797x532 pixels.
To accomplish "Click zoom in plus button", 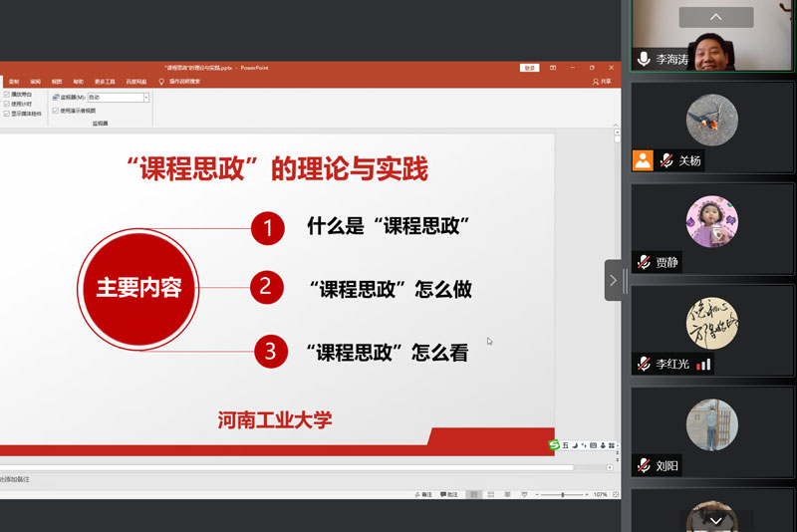I will pyautogui.click(x=587, y=494).
